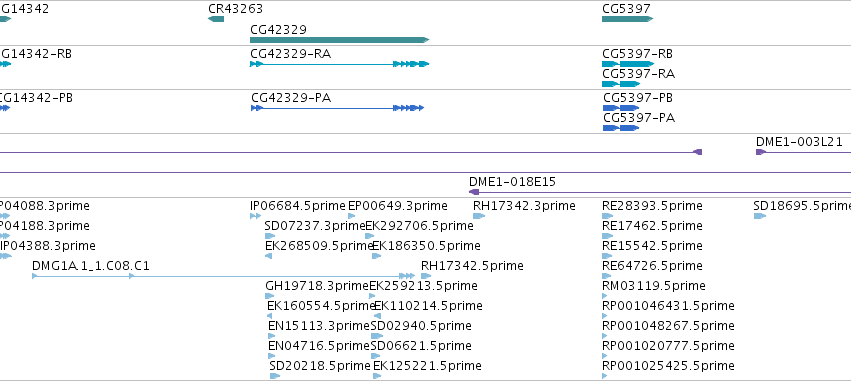Viewport: 851px width, 381px height.
Task: Click the CG42329 gene bar
Action: pos(339,40)
